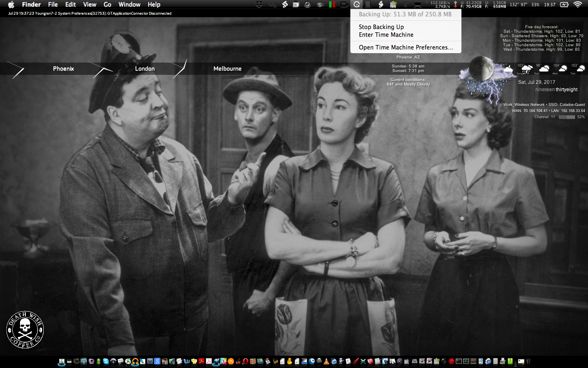Open the Help menu
The width and height of the screenshot is (588, 368).
[154, 4]
